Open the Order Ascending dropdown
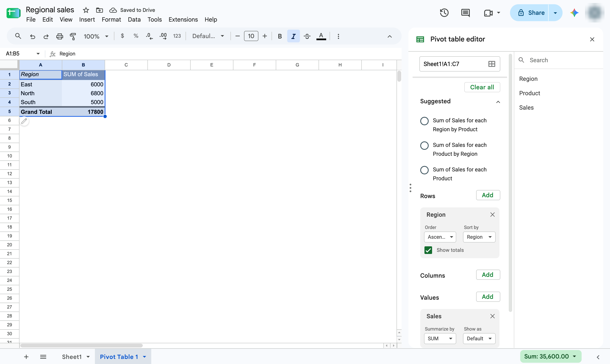The height and width of the screenshot is (364, 610). [x=440, y=237]
